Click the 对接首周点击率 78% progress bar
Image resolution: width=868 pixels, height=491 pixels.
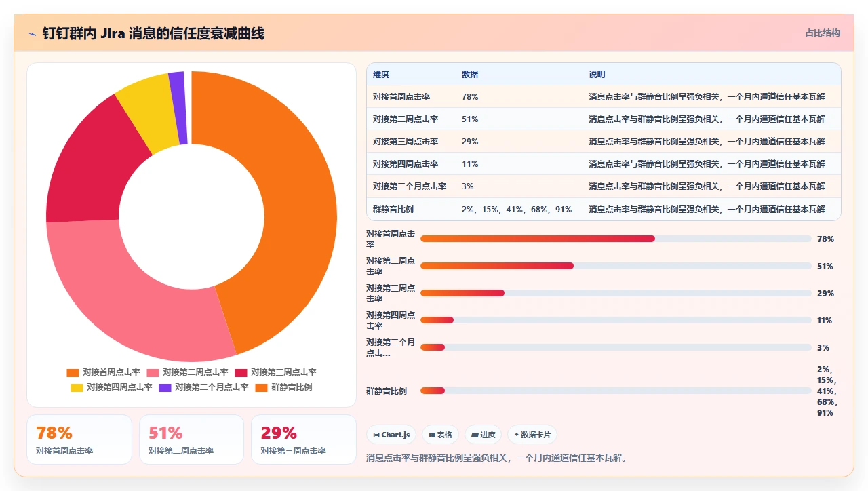616,239
